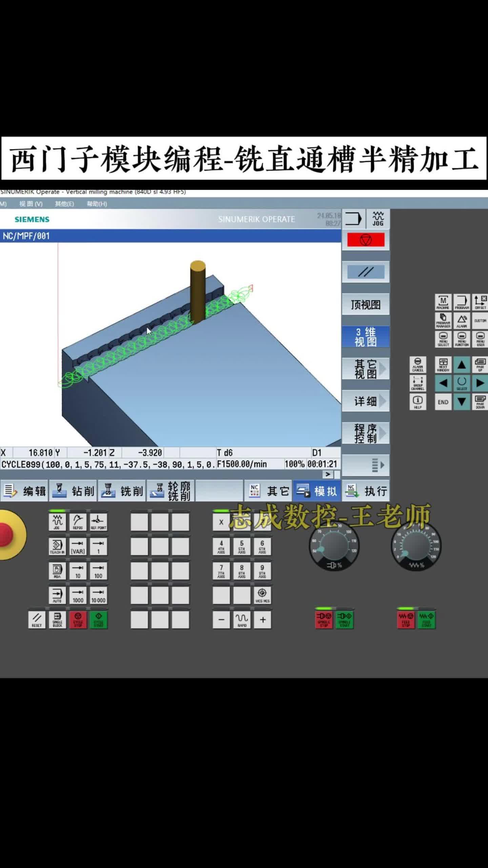Open the 帮助(H) menu
This screenshot has width=488, height=868.
pyautogui.click(x=97, y=204)
